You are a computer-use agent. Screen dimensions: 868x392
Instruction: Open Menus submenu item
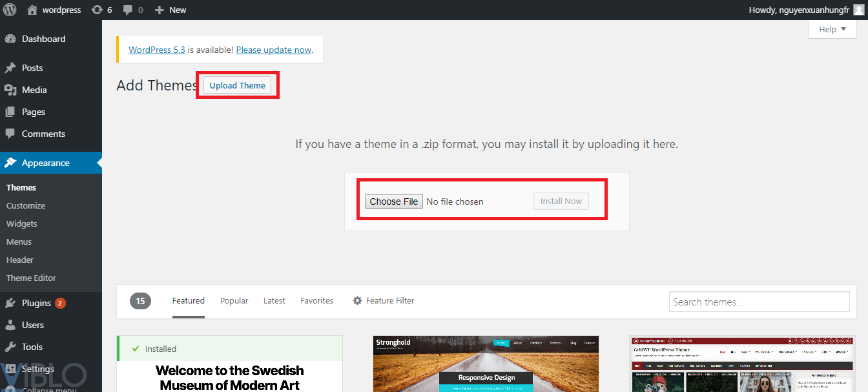[19, 242]
